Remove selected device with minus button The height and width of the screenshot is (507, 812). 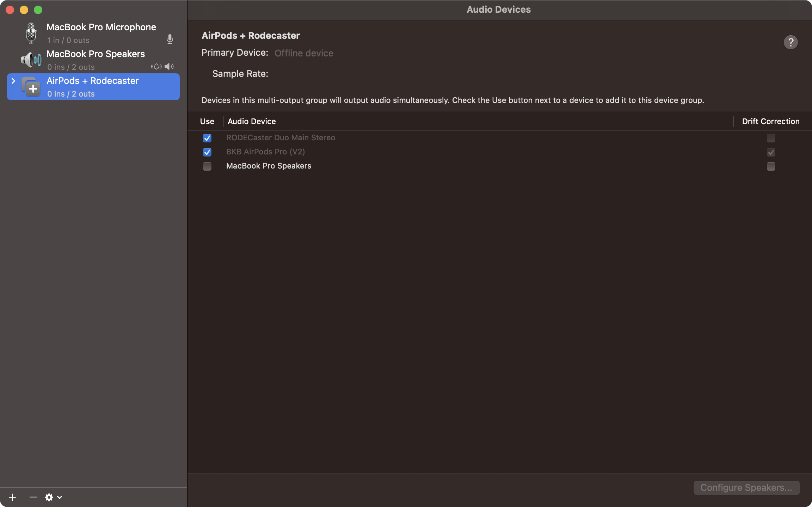click(33, 497)
